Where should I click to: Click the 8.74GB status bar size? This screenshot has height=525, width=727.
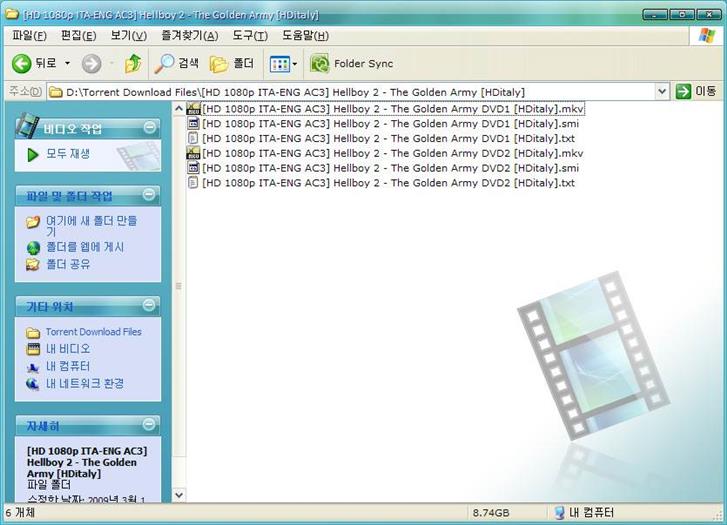pos(491,513)
